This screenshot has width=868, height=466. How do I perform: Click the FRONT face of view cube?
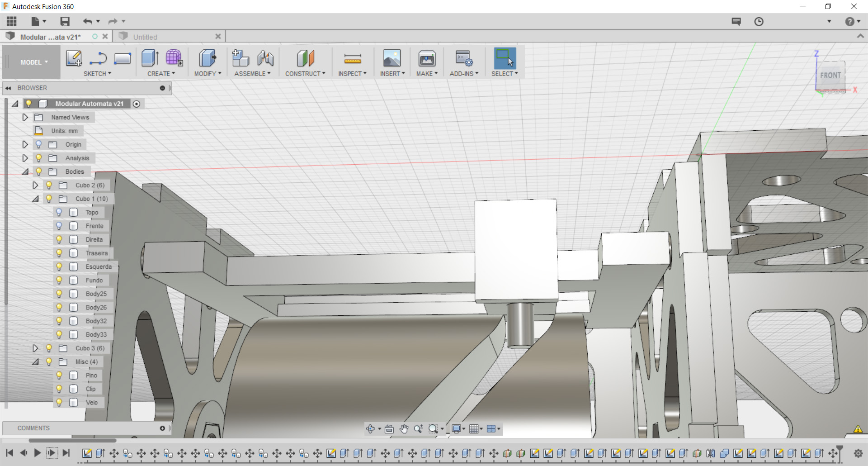[x=830, y=76]
